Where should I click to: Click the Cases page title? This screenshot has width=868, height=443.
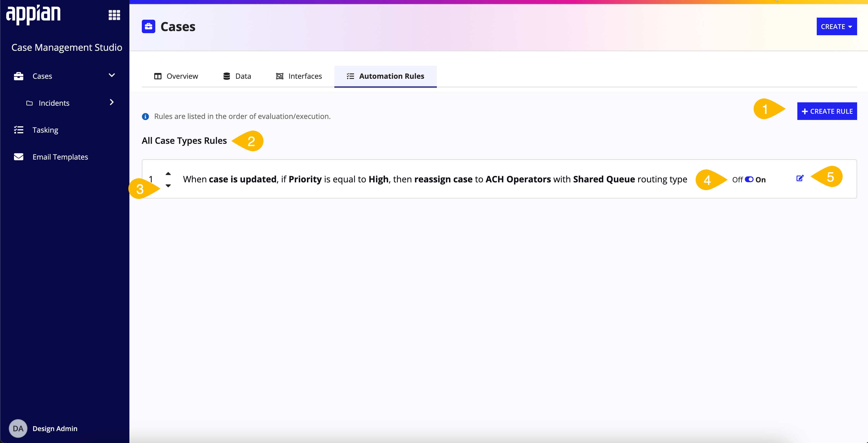tap(178, 27)
